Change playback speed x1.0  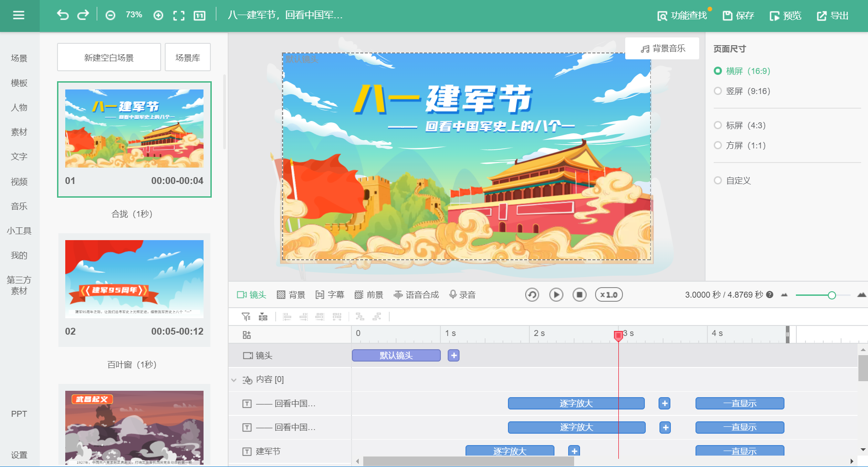click(x=609, y=295)
